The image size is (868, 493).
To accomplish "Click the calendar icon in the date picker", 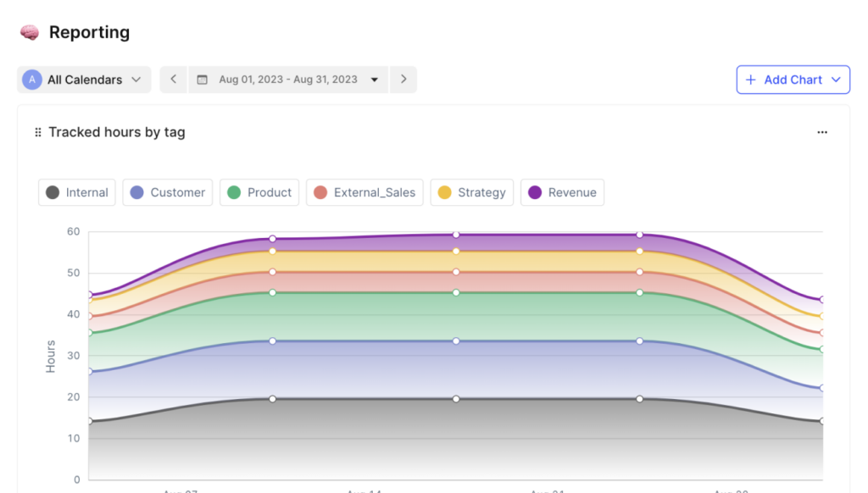I will (x=201, y=79).
